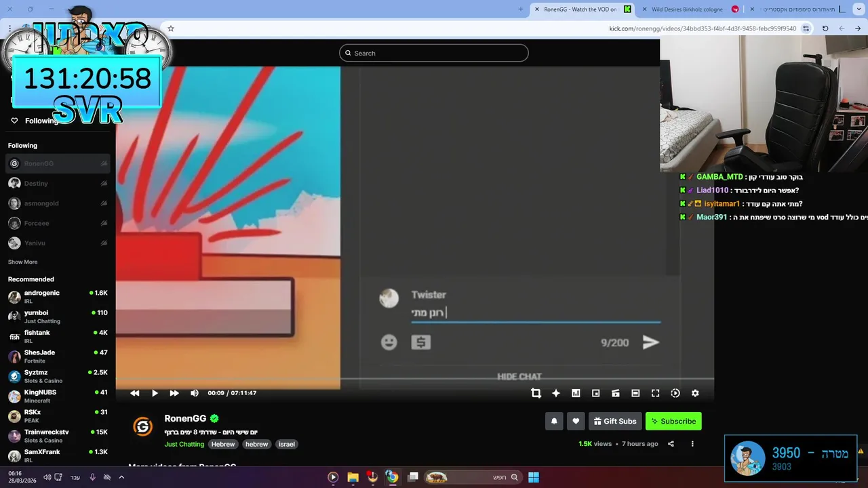Open RonenGG channel name link
This screenshot has height=488, width=868.
click(185, 418)
